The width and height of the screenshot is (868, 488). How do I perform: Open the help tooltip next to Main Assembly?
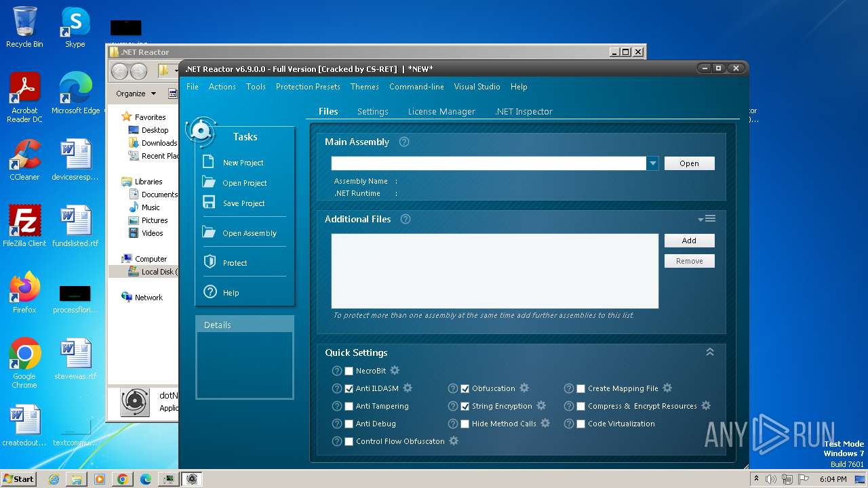click(404, 142)
